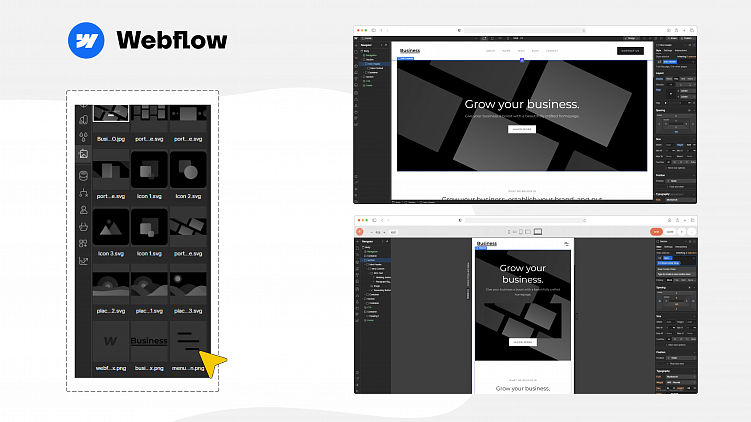Show tab overview in top browser window
Image resolution: width=751 pixels, height=422 pixels.
click(692, 30)
